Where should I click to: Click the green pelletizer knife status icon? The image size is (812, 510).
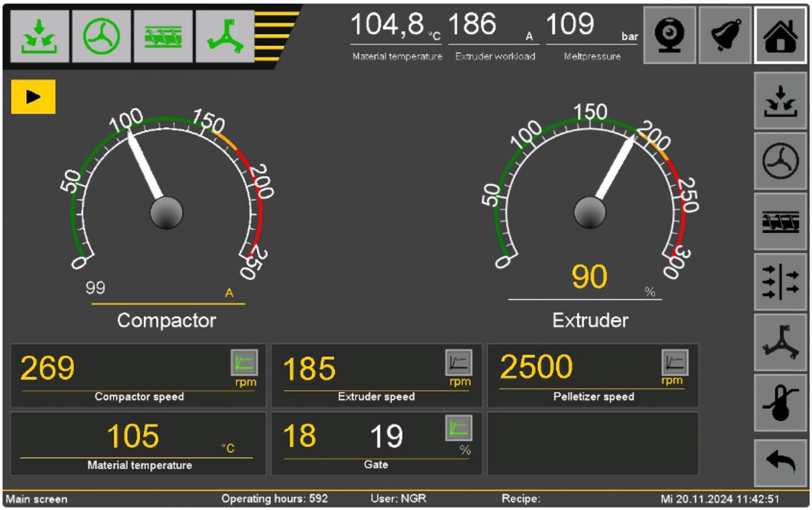(225, 36)
